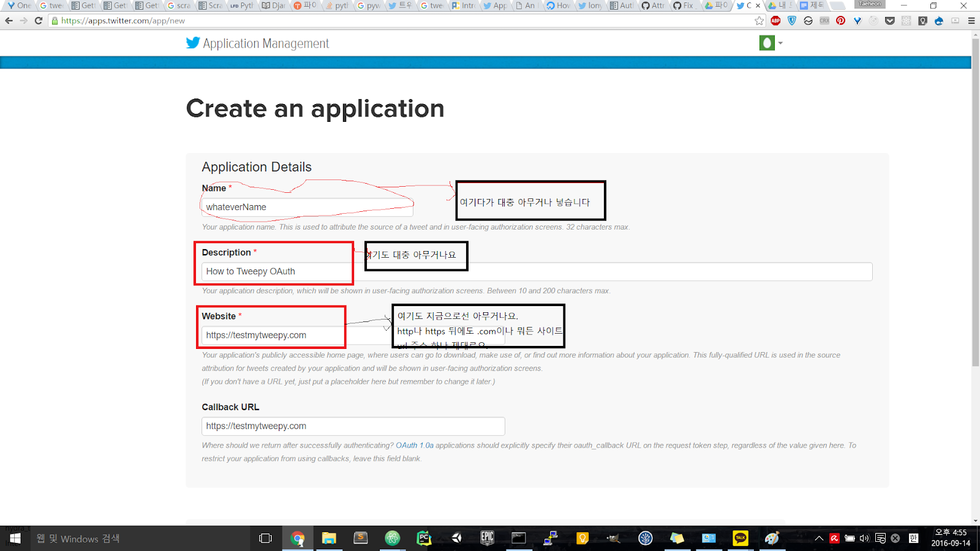Switch to the 'Djar' browser tab
980x551 pixels.
(x=273, y=6)
